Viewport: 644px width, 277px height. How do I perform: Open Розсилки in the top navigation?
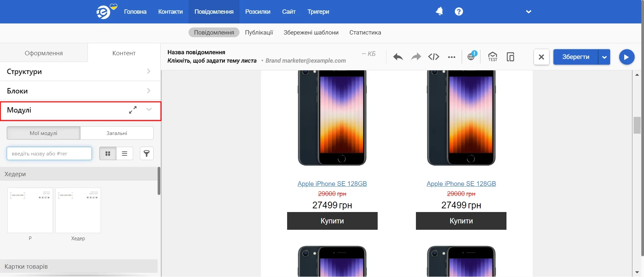click(x=258, y=12)
